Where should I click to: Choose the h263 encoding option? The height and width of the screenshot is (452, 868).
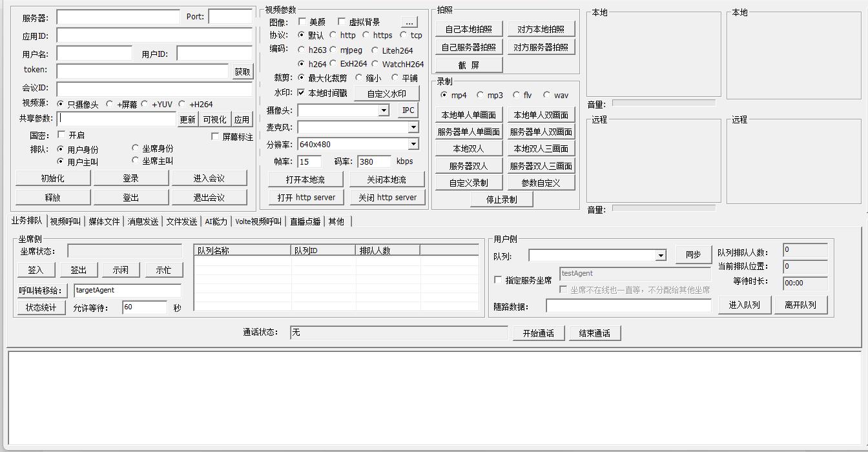(x=302, y=50)
